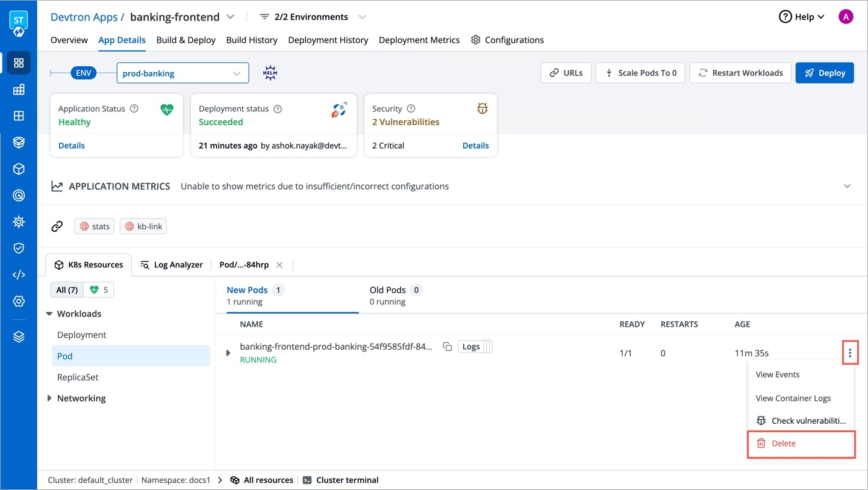
Task: Open Global Configurations gear in sidebar
Action: click(x=19, y=301)
